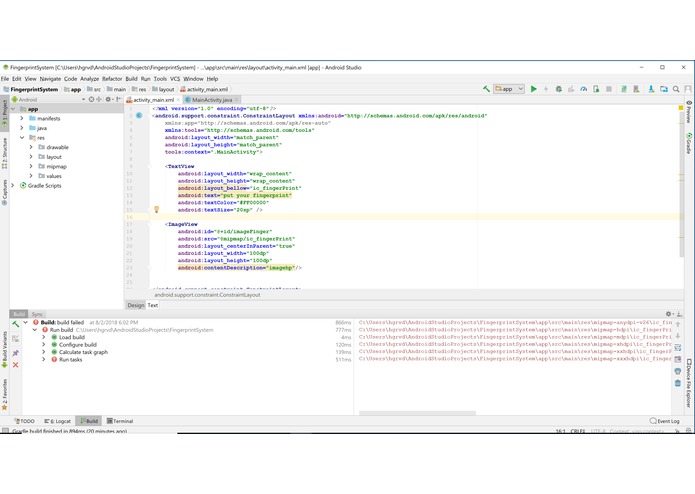
Task: Open the Terminal tool window
Action: click(x=120, y=421)
